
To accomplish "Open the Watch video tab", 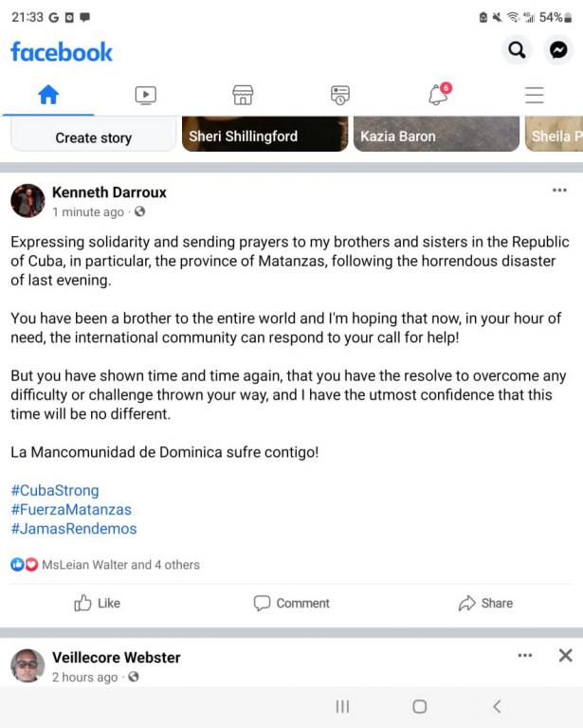I will 145,95.
